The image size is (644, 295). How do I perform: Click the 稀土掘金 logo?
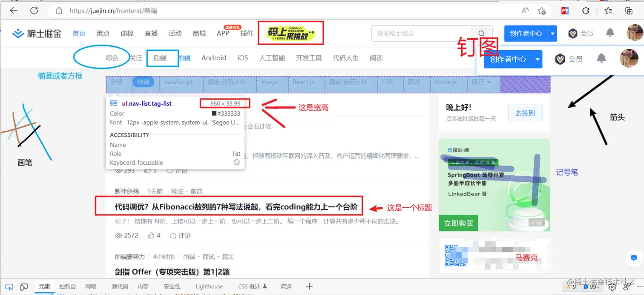[37, 33]
